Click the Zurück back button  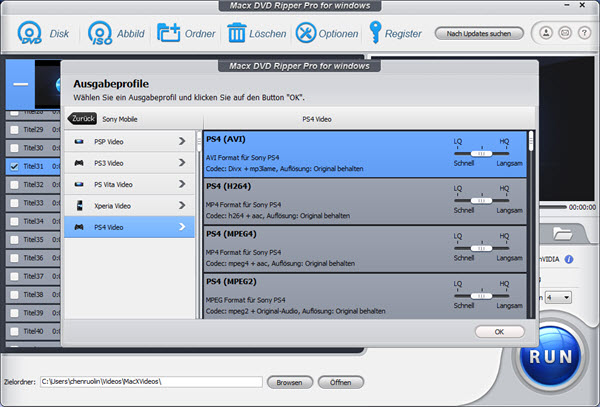pos(82,119)
